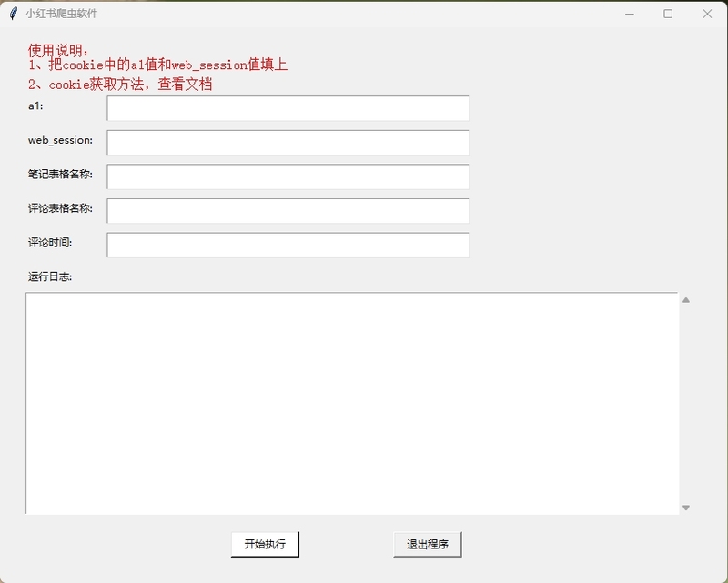Click the a1 input field
The width and height of the screenshot is (728, 583).
288,108
